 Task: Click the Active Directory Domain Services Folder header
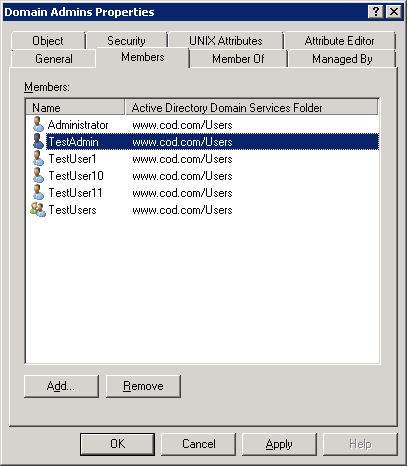click(x=252, y=107)
